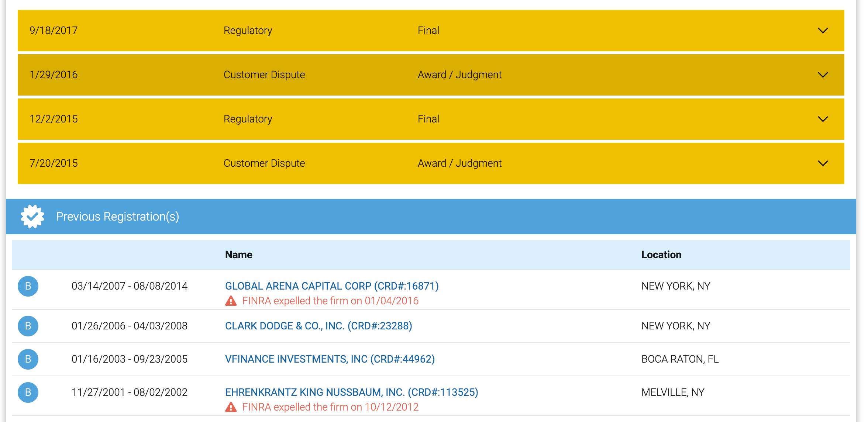Click BOCA RATON, FL location
Viewport: 868px width, 422px height.
[x=680, y=359]
